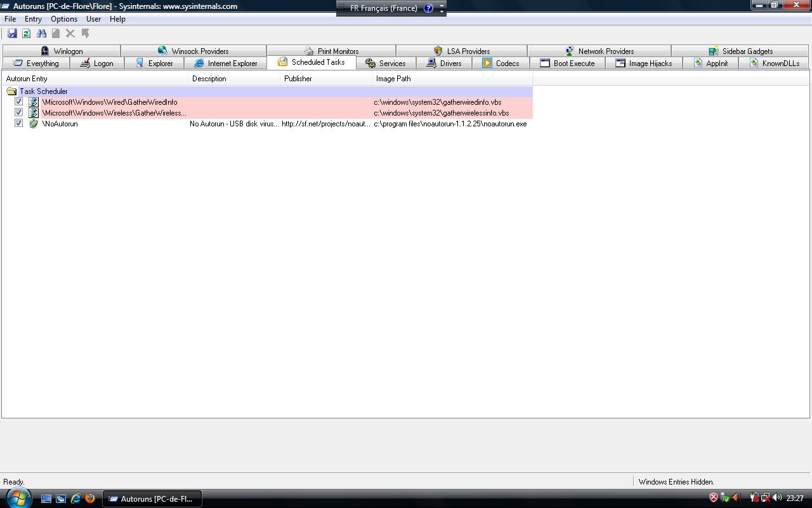Click the Autoruns taskbar button
The width and height of the screenshot is (812, 508).
click(x=152, y=498)
